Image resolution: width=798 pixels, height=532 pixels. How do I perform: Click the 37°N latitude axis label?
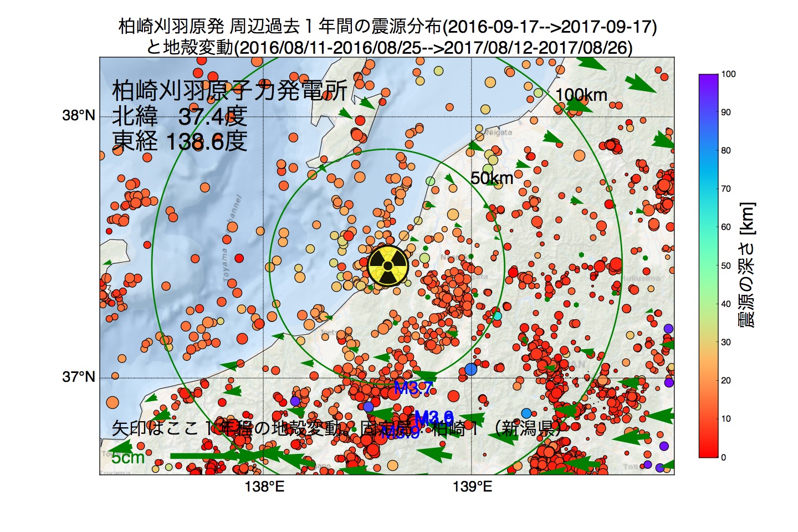tap(79, 377)
